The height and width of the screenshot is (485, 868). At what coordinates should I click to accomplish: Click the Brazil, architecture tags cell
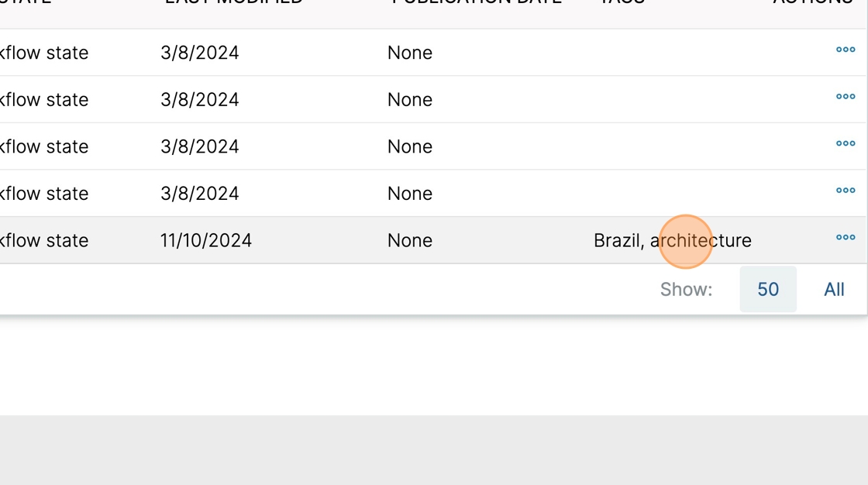tap(673, 240)
